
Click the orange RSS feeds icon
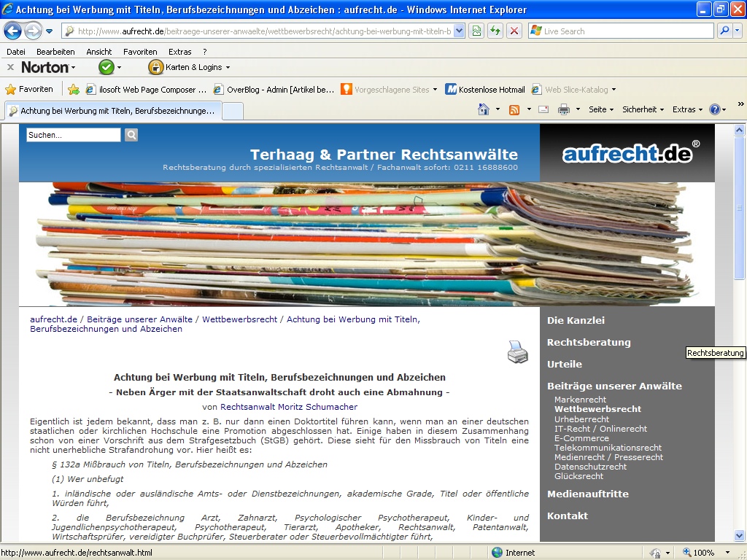point(514,110)
